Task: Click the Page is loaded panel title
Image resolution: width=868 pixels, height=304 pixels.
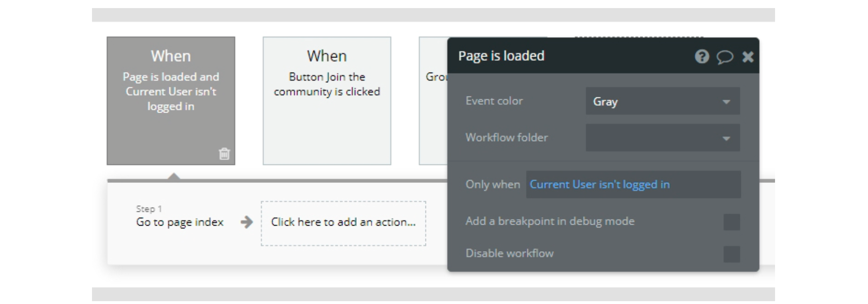Action: [501, 56]
